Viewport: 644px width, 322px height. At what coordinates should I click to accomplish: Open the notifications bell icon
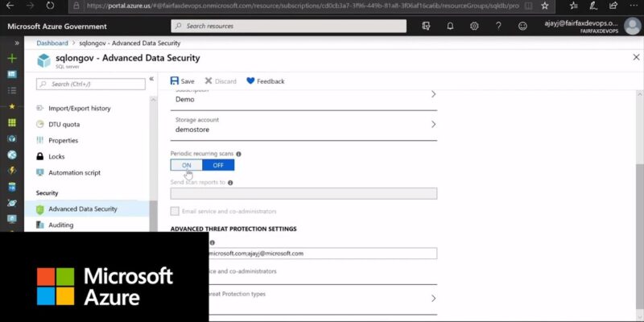(450, 26)
